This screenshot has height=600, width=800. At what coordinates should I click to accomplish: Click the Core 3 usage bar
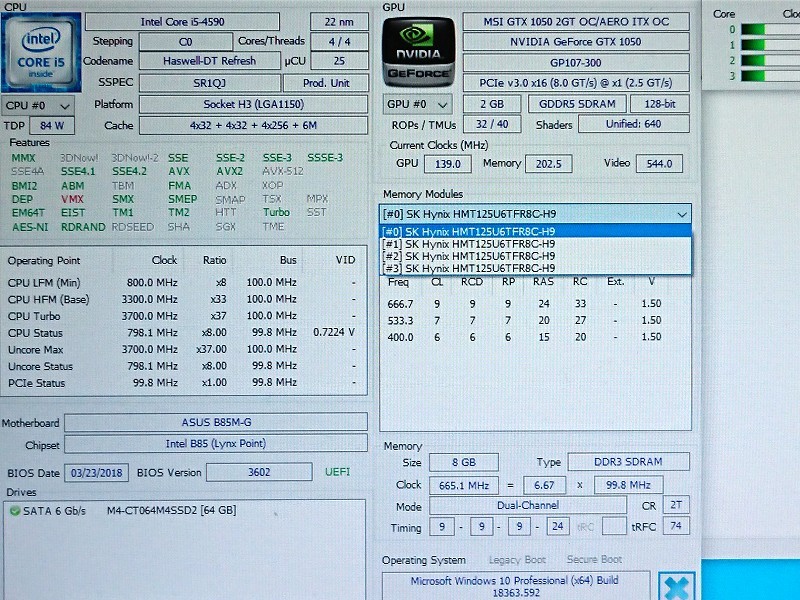tap(770, 76)
